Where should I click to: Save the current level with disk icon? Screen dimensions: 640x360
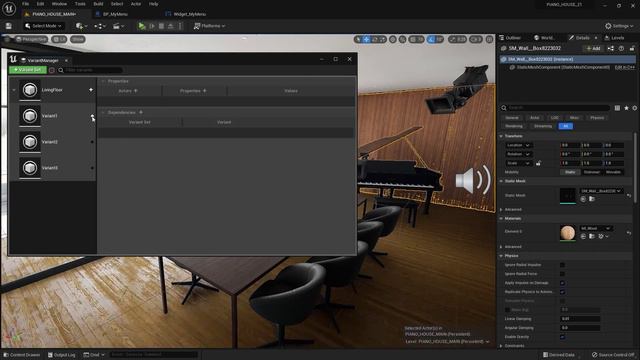(x=9, y=26)
